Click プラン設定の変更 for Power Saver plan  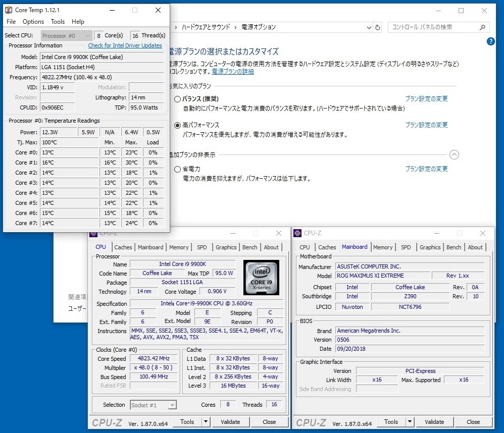click(x=427, y=169)
